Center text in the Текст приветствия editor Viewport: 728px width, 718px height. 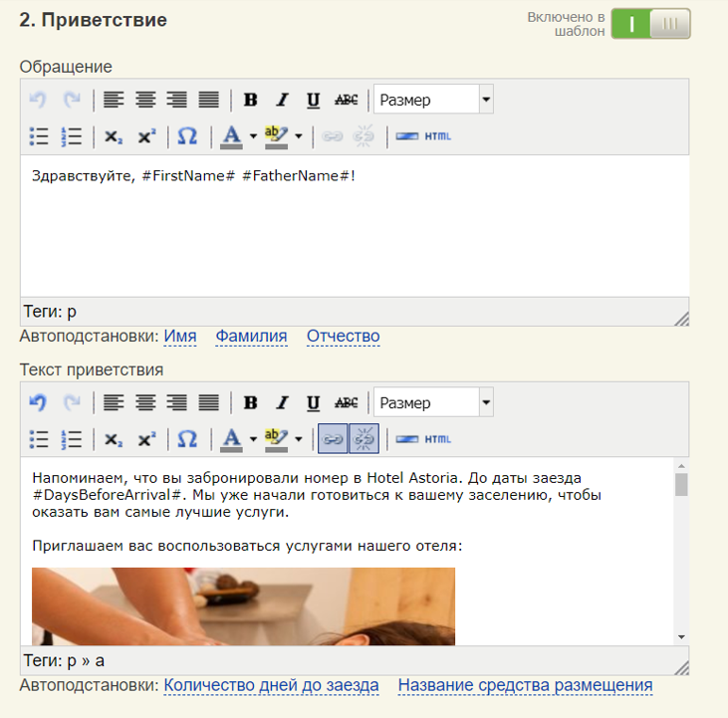(145, 402)
